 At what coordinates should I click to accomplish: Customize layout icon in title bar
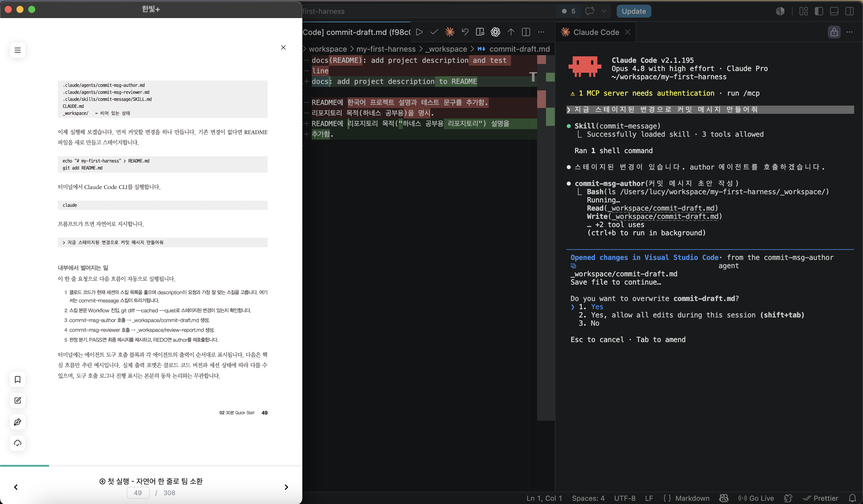[803, 11]
